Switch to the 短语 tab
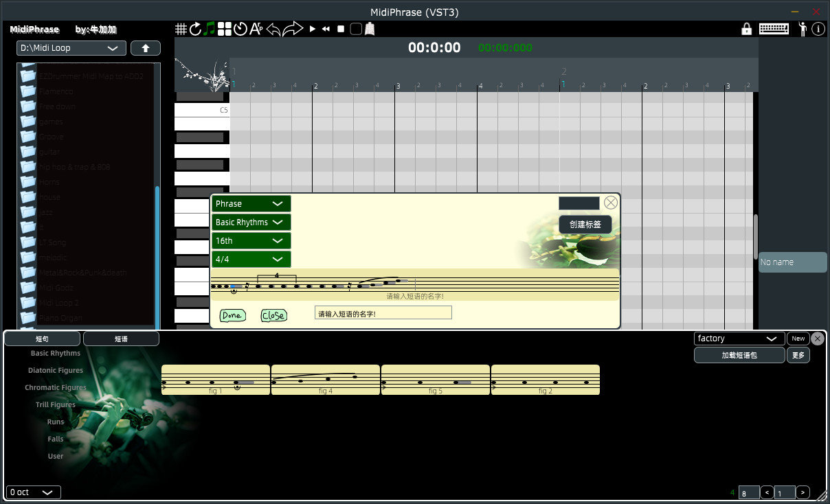The image size is (830, 504). click(x=121, y=339)
